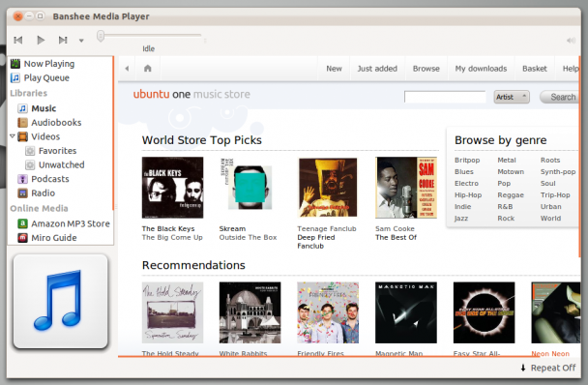Click the Unwatched gear icon
The image size is (588, 385).
tap(30, 164)
